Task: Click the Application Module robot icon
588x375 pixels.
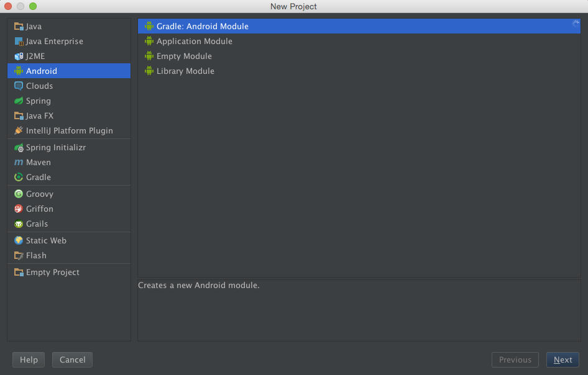Action: (149, 41)
